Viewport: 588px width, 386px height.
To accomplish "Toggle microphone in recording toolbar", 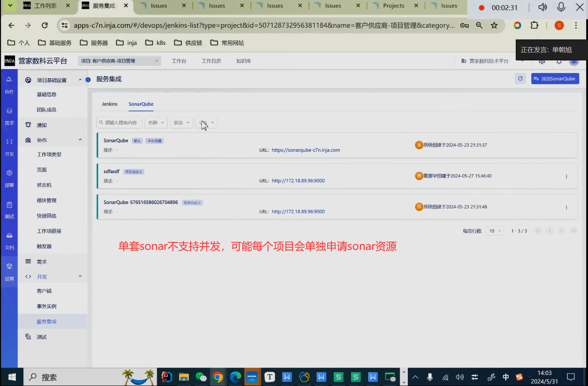I will click(561, 7).
